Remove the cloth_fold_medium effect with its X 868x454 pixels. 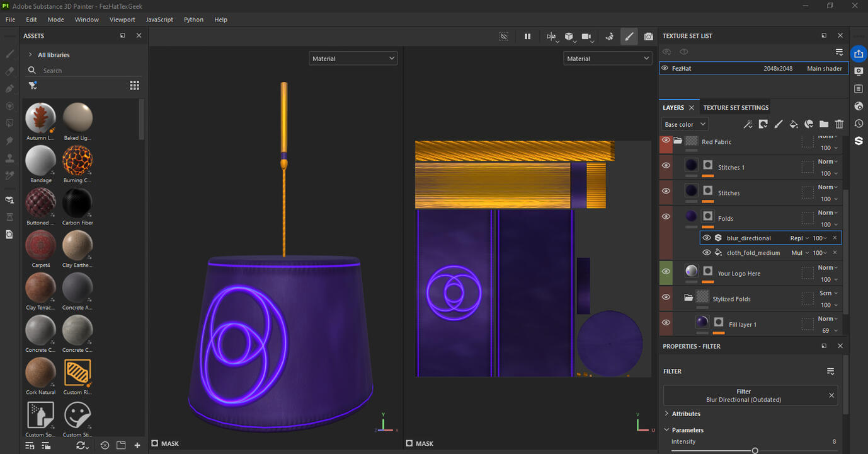[835, 252]
